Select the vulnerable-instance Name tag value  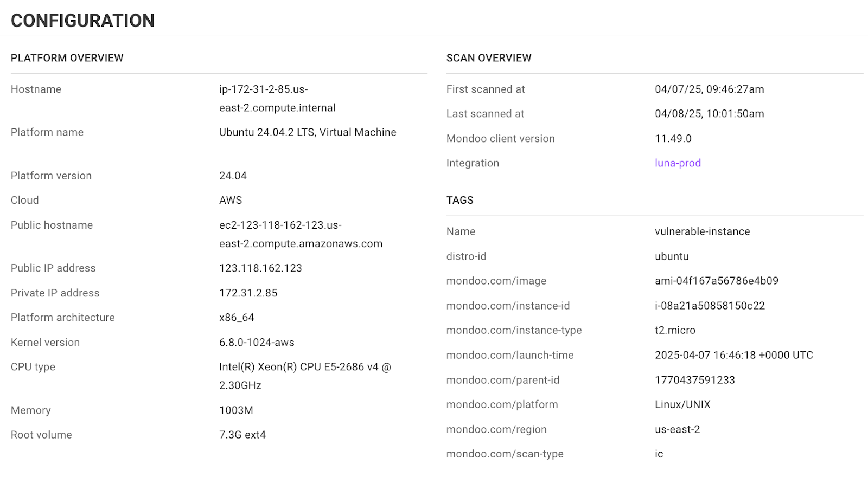coord(702,231)
